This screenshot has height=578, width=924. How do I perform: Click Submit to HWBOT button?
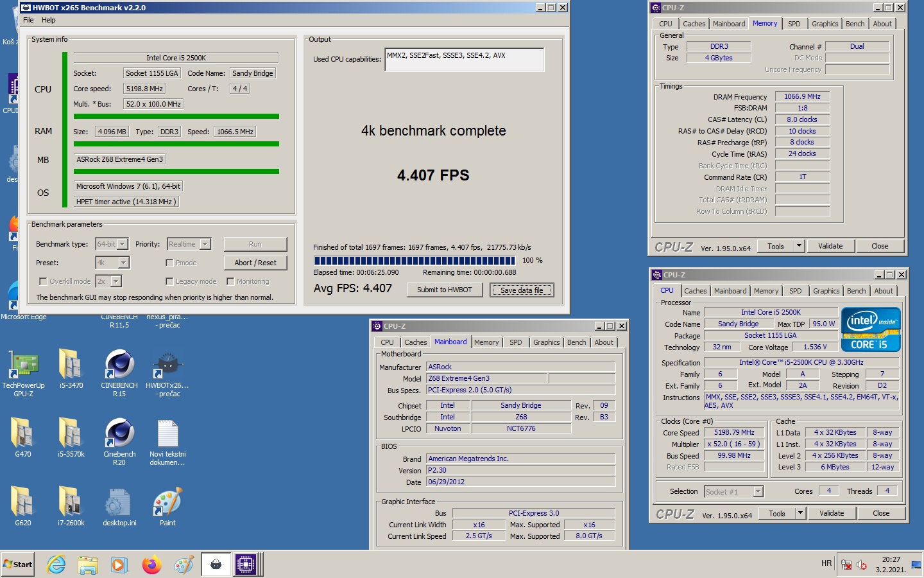pyautogui.click(x=445, y=290)
